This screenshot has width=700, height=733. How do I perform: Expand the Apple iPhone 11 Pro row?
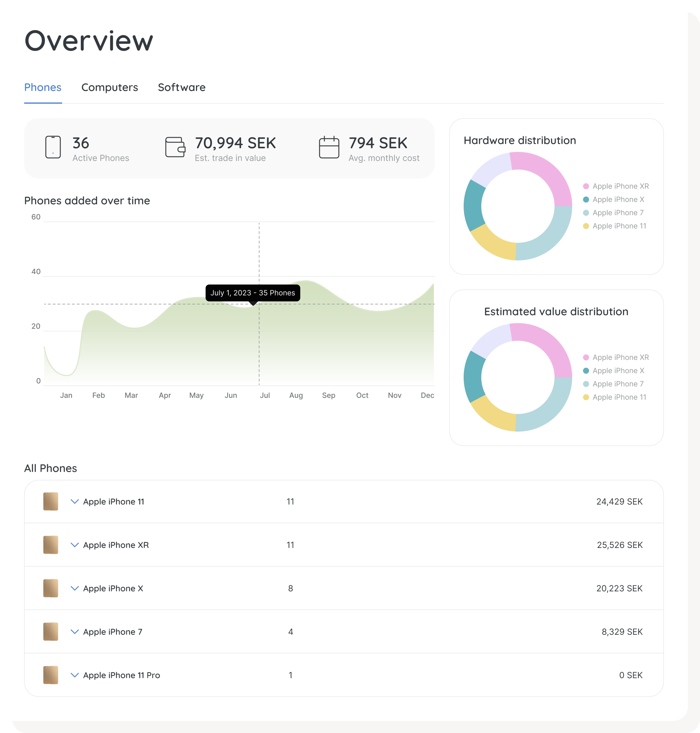pyautogui.click(x=75, y=675)
